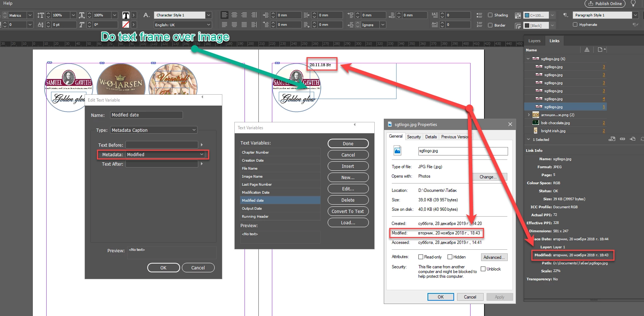This screenshot has height=316, width=644.
Task: Click the page 4 link of sgtlogo.jpg
Action: click(604, 99)
